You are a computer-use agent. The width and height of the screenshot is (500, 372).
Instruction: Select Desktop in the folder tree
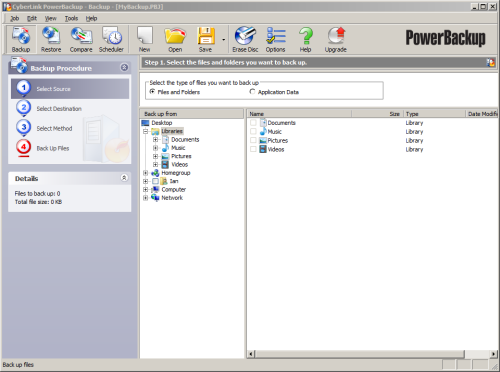click(162, 123)
